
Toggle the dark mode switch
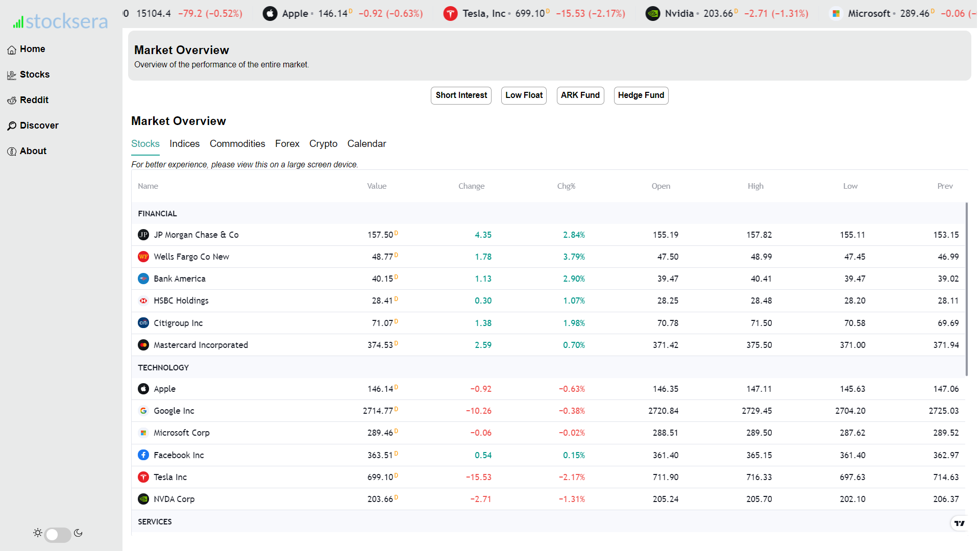tap(58, 534)
